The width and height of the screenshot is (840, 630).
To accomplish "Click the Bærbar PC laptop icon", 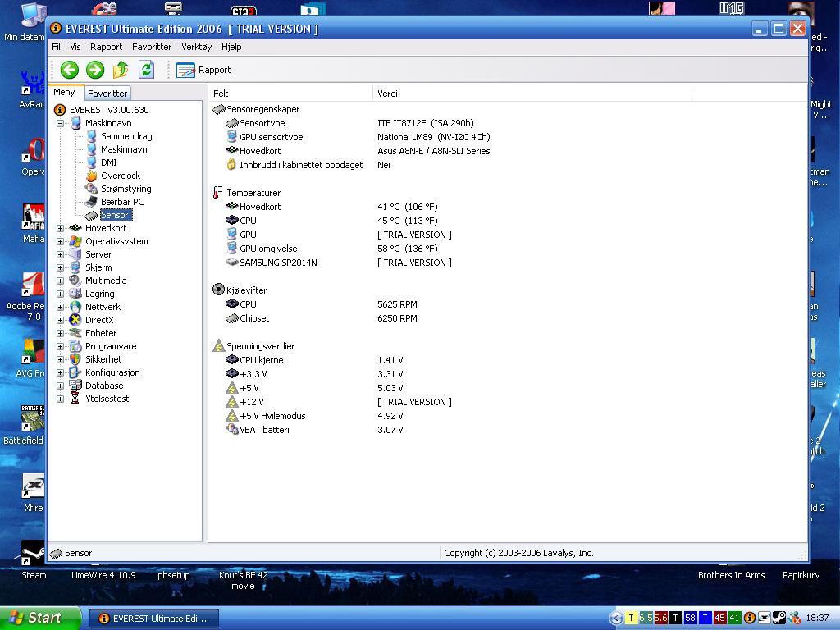I will [x=92, y=202].
